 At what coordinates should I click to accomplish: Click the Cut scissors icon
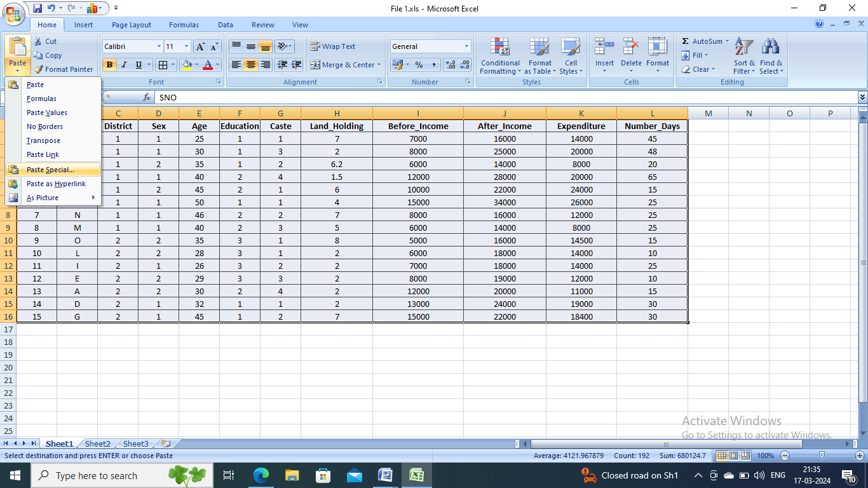tap(38, 41)
